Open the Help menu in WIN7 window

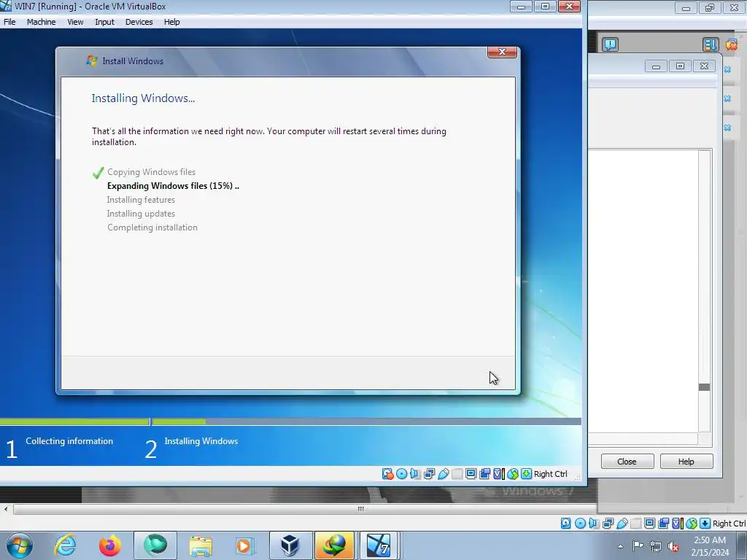[171, 22]
